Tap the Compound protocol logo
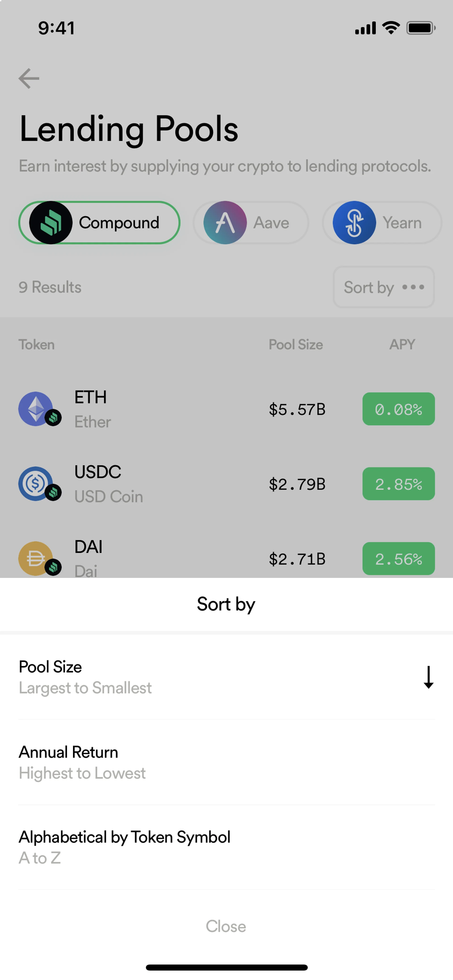453x980 pixels. click(x=51, y=223)
